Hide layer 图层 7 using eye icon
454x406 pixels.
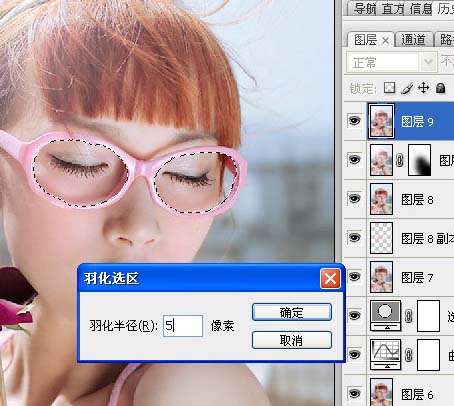(x=354, y=277)
